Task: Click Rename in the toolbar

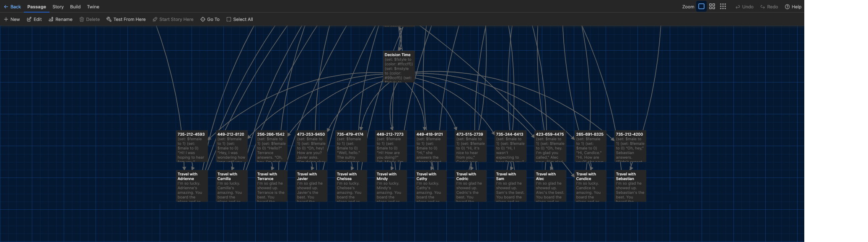Action: pyautogui.click(x=60, y=19)
